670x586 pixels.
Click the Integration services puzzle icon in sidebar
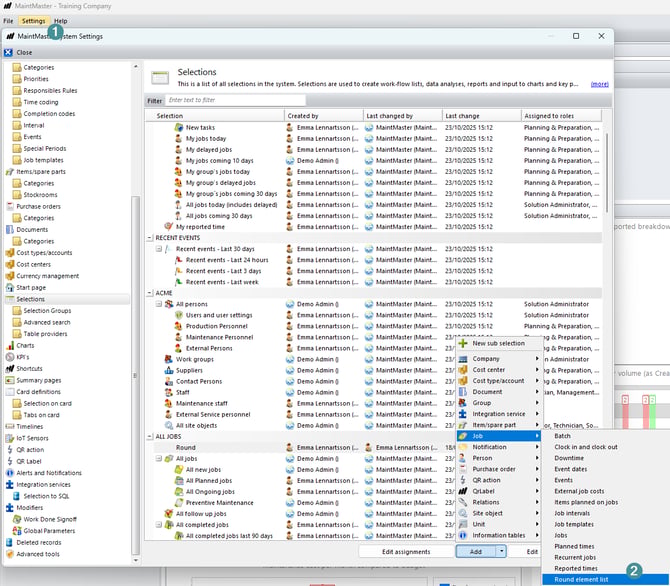[x=10, y=484]
